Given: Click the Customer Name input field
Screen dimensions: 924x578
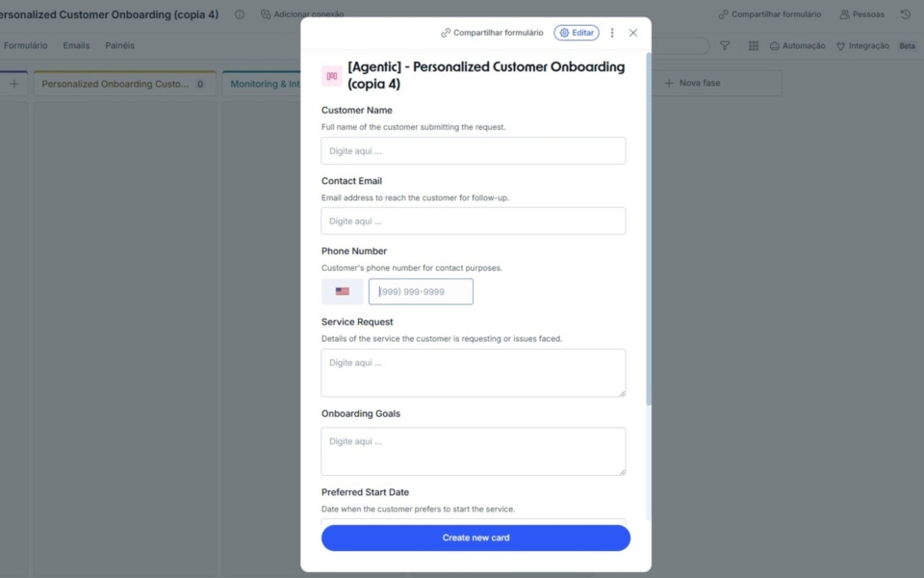Looking at the screenshot, I should 473,150.
